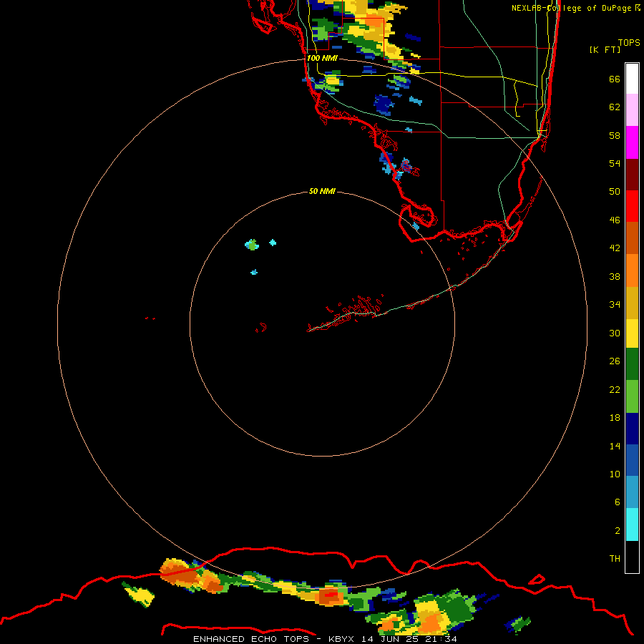Screen dimensions: 644x644
Task: Select the light green legend swatch
Action: [x=632, y=396]
